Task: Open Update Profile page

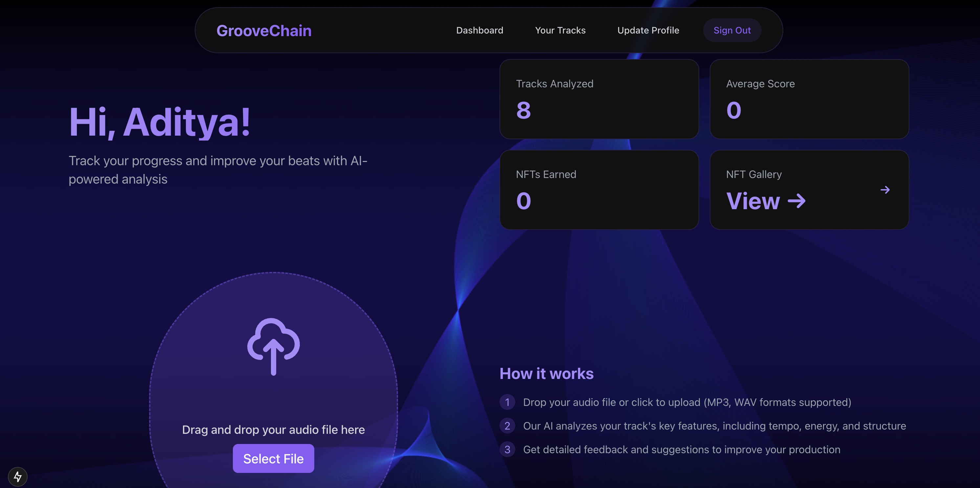Action: (648, 31)
